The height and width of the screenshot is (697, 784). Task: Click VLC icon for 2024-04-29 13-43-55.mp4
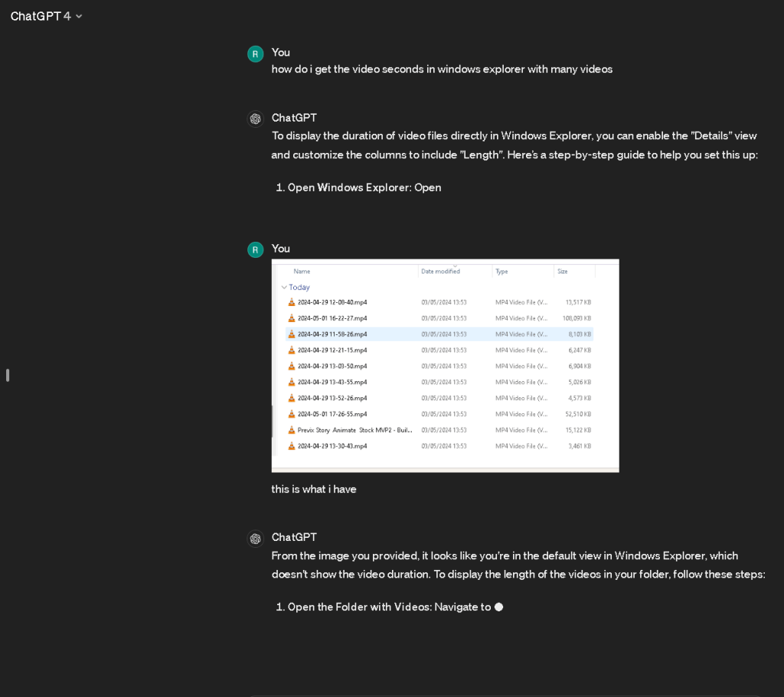coord(292,383)
